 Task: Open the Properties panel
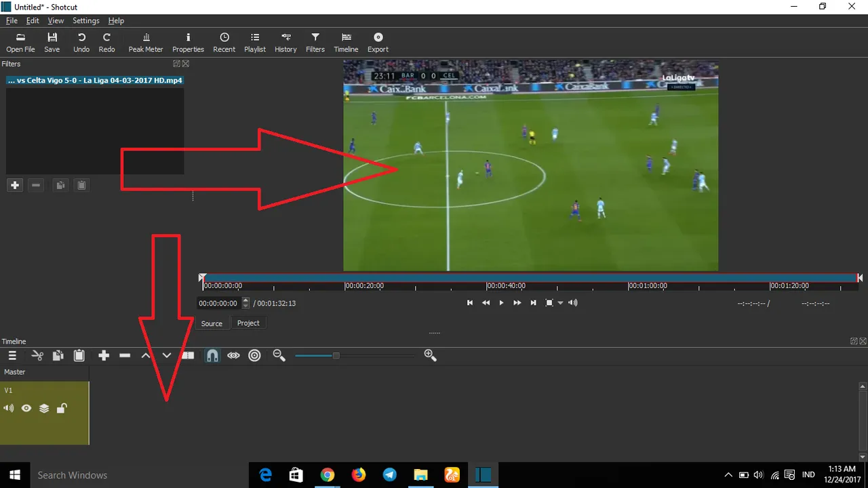pos(188,43)
